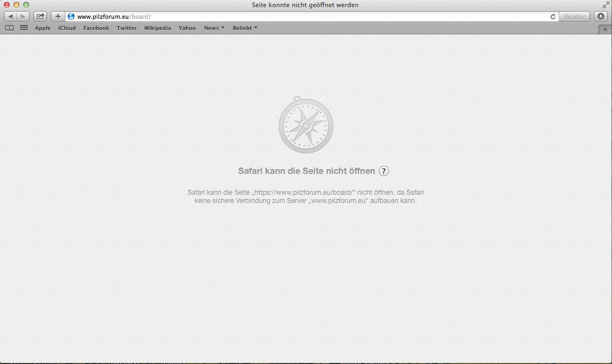
Task: Reload the page with the refresh icon
Action: click(x=552, y=16)
